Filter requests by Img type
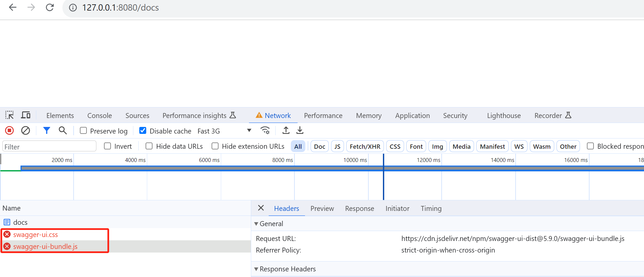The image size is (644, 277). click(x=437, y=146)
